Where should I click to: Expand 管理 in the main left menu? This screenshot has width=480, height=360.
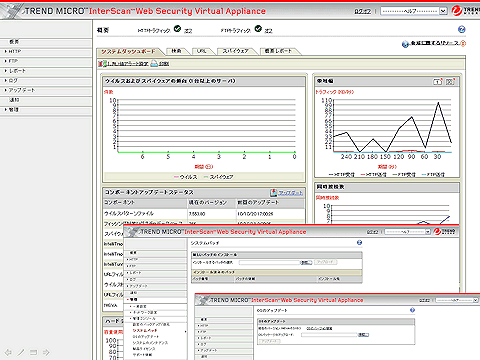(x=46, y=109)
